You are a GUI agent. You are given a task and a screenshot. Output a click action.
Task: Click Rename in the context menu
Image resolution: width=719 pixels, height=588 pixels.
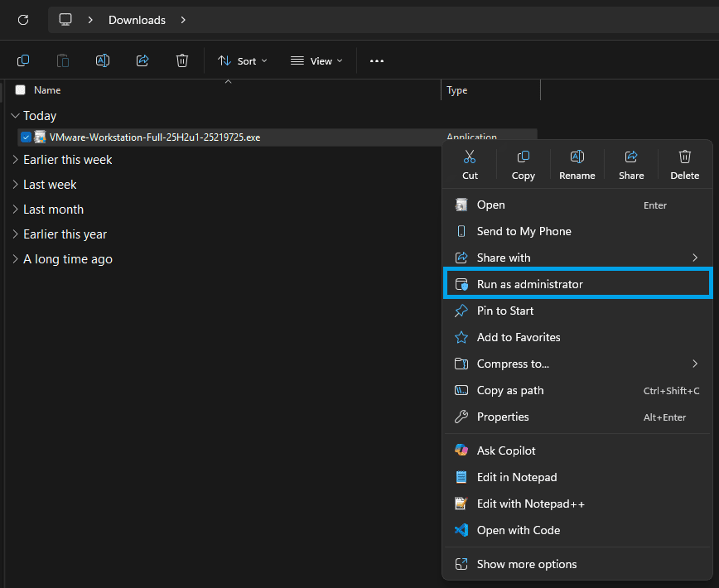[577, 165]
